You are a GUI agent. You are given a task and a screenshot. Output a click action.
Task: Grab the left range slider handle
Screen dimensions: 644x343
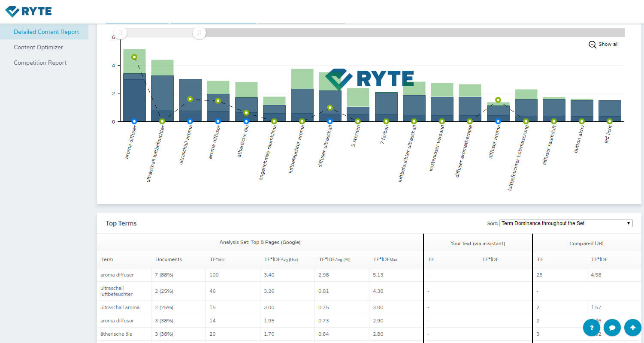point(121,33)
